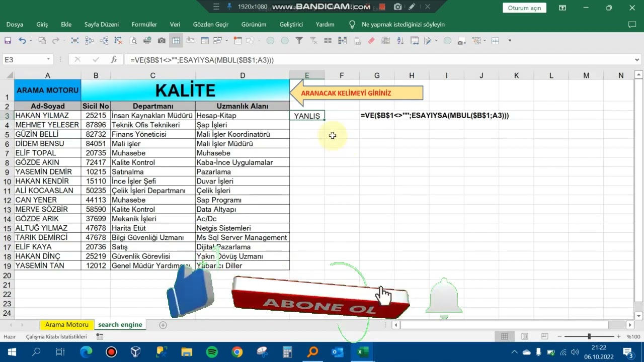Open Customize Quick Access Toolbar dropdown

[510, 41]
